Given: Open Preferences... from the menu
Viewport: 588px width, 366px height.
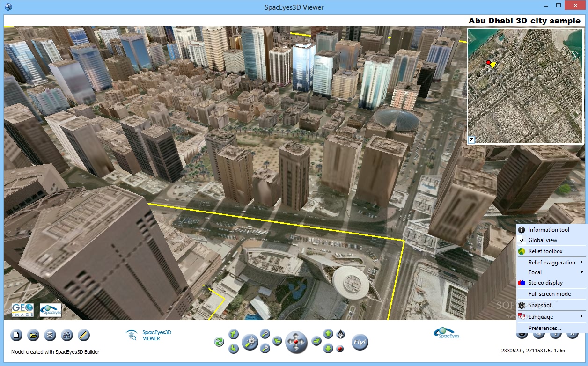Looking at the screenshot, I should point(551,328).
